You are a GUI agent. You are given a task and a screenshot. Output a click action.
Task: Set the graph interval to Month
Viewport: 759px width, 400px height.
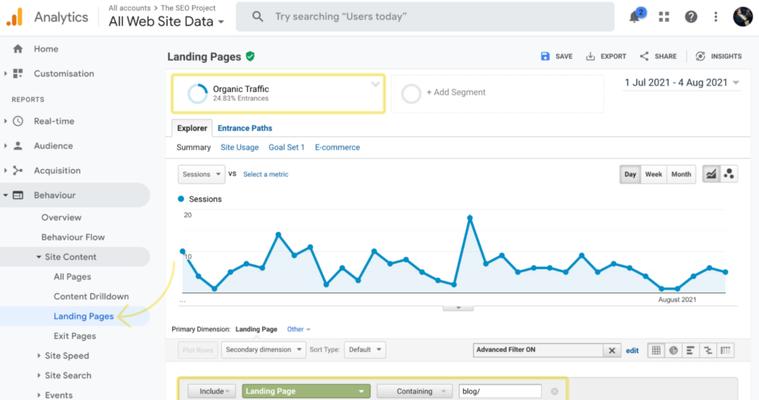[681, 174]
